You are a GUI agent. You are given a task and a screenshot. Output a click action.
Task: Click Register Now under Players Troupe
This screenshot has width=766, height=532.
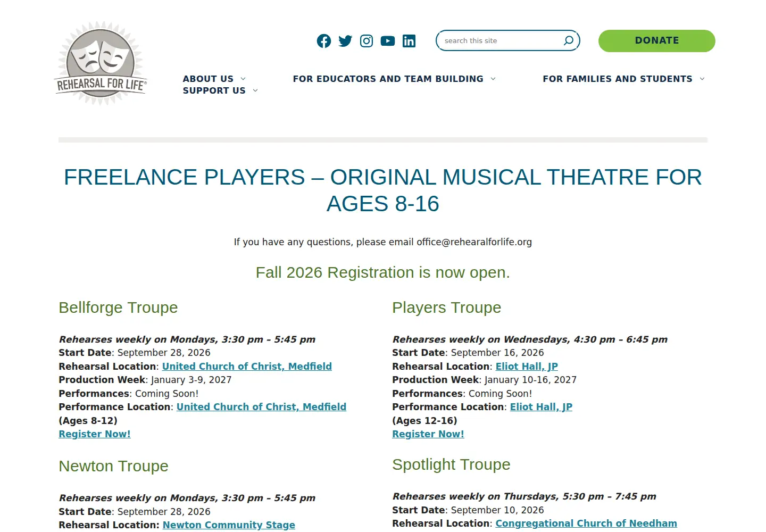pos(428,434)
